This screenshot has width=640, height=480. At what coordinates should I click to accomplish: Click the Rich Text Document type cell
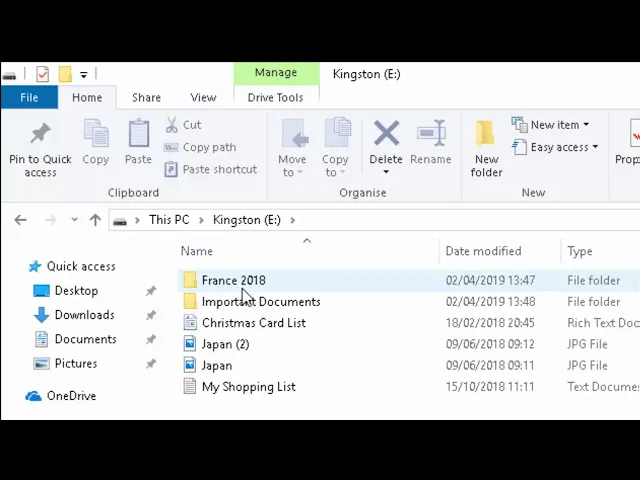tap(603, 323)
